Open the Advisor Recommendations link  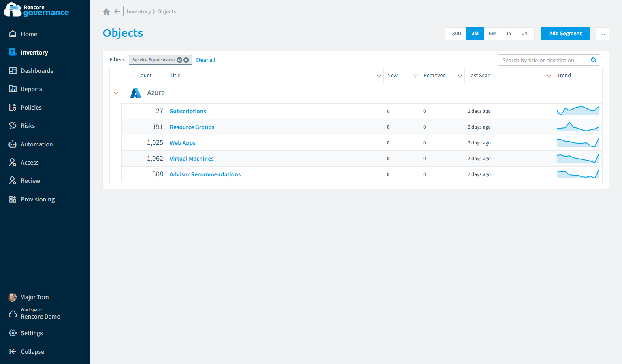click(x=205, y=174)
